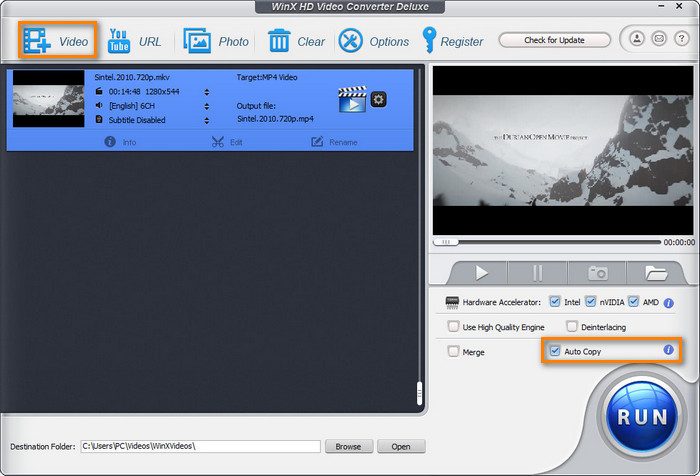Screen dimensions: 700x476
Task: Toggle the nVIDIA hardware accelerator checkbox
Action: (x=590, y=302)
